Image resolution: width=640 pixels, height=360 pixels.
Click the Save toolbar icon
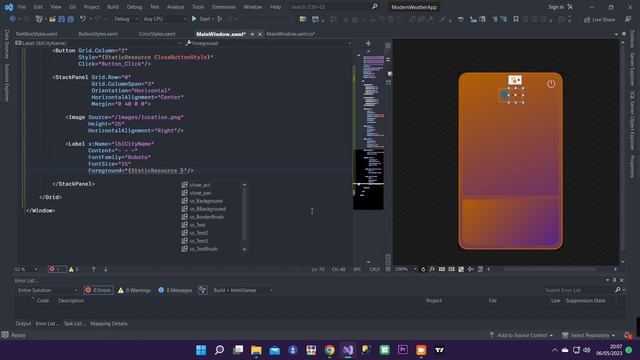pos(62,19)
